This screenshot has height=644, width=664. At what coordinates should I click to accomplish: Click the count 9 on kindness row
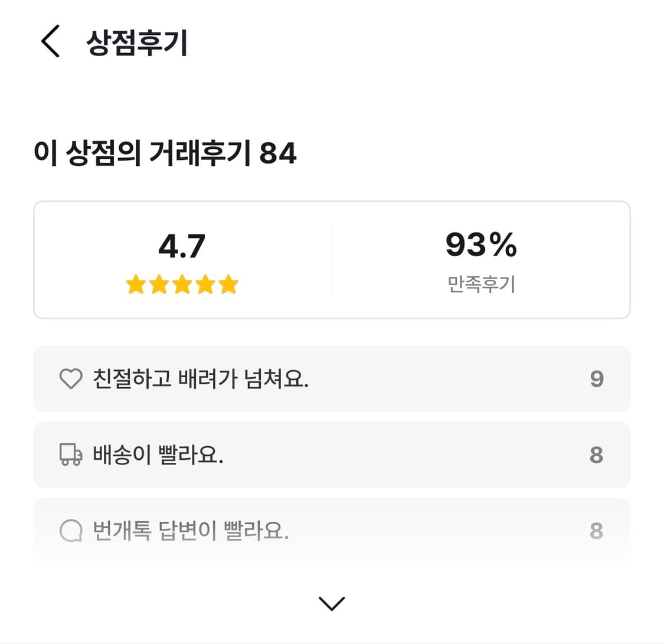[x=597, y=378]
